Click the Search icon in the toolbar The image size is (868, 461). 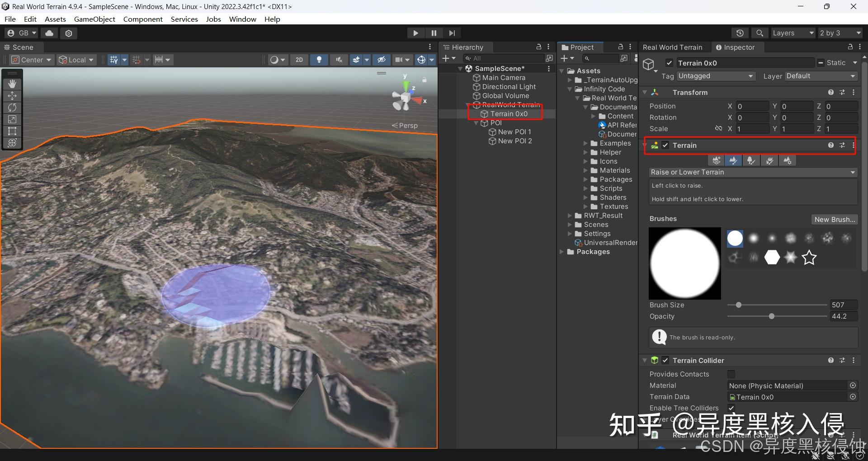point(759,33)
